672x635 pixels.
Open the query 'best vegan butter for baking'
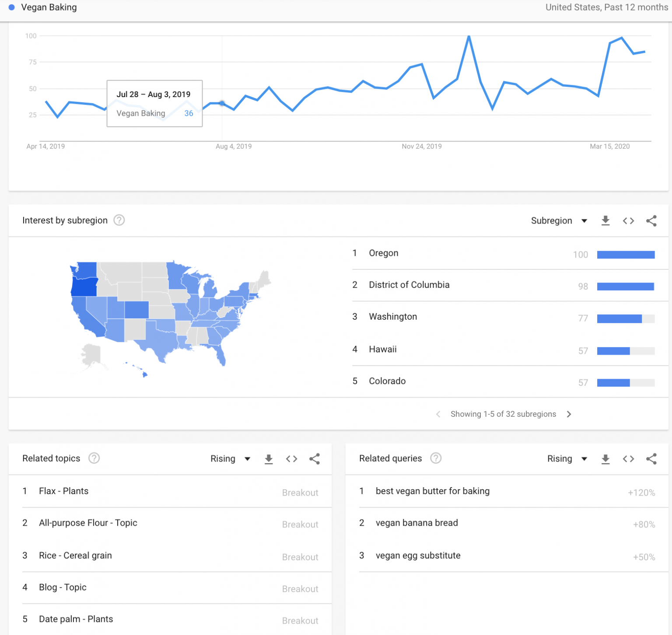[433, 491]
